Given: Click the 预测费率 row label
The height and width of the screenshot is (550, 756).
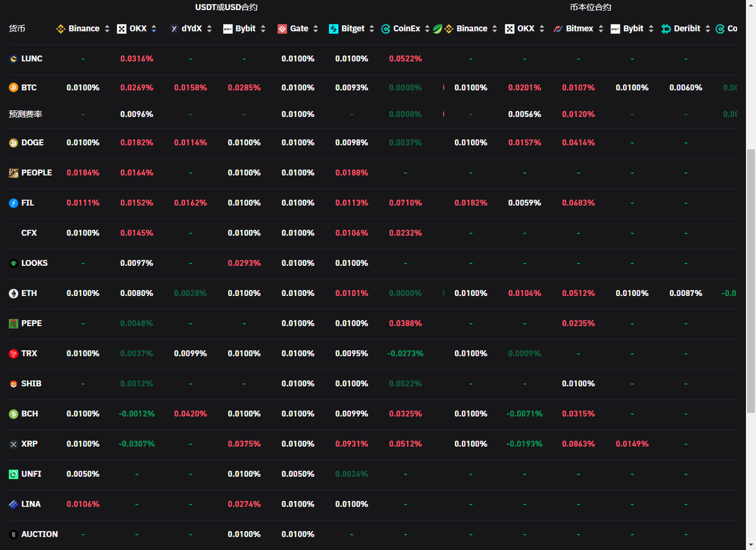Looking at the screenshot, I should 25,114.
